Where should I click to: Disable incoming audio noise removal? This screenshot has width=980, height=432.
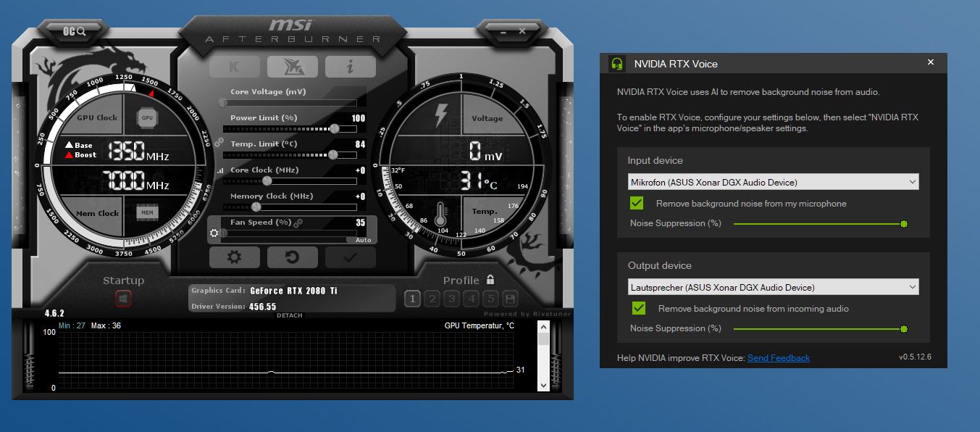[x=636, y=307]
